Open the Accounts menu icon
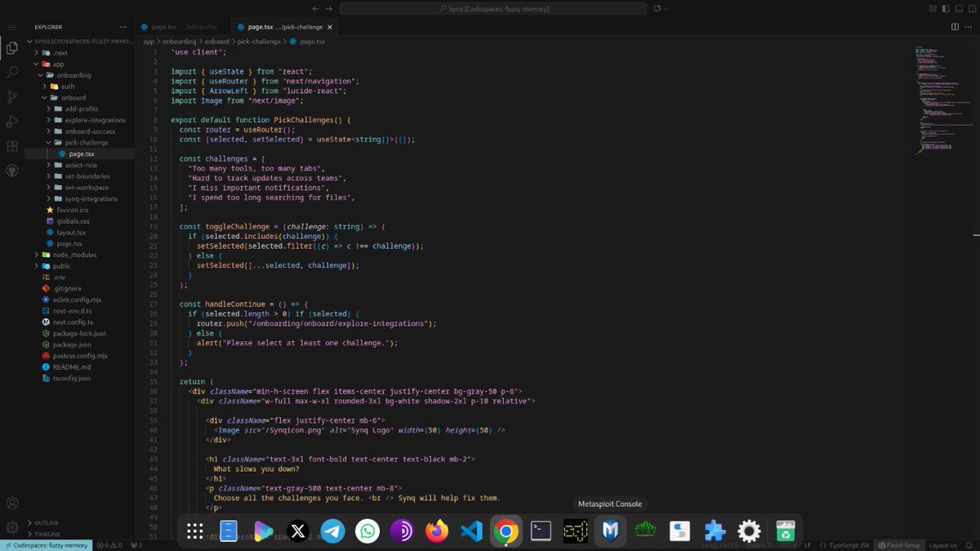This screenshot has height=551, width=980. 12,504
